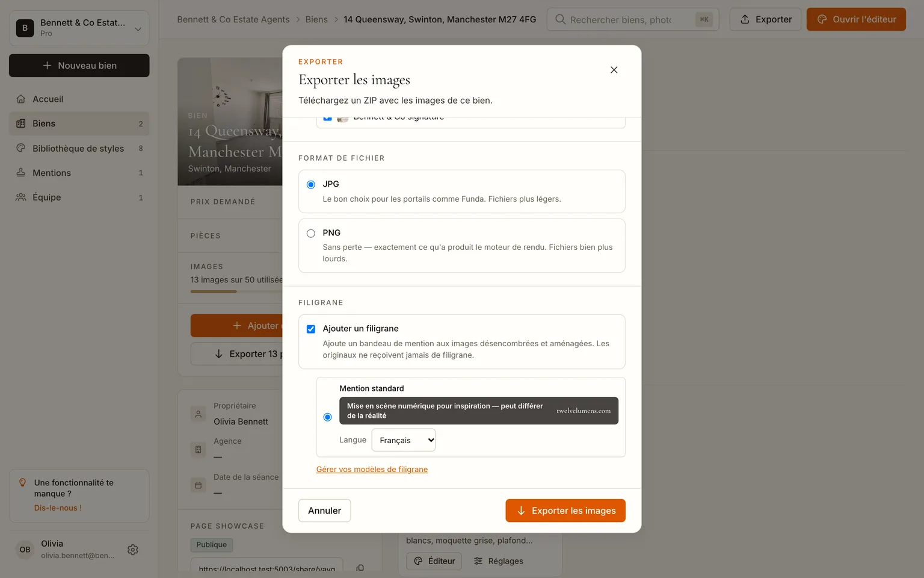924x578 pixels.
Task: Click the Exporter les images button
Action: (565, 511)
